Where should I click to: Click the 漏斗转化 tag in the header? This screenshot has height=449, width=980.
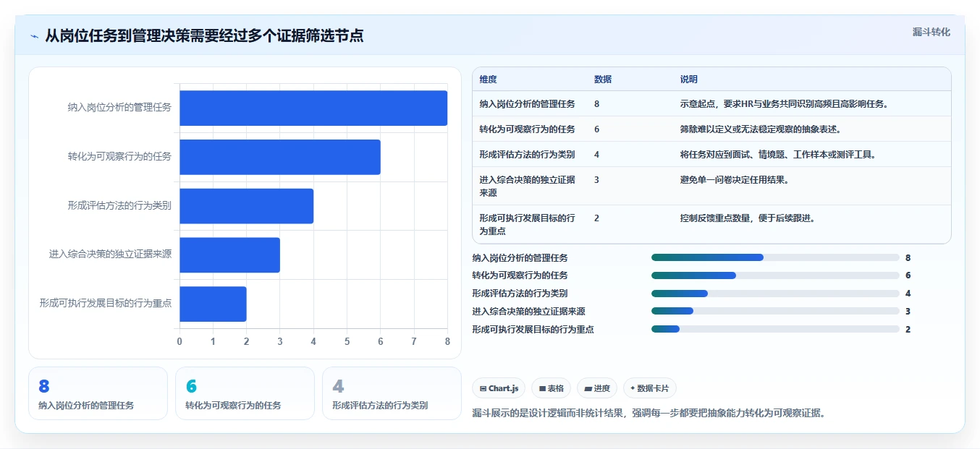[x=931, y=33]
